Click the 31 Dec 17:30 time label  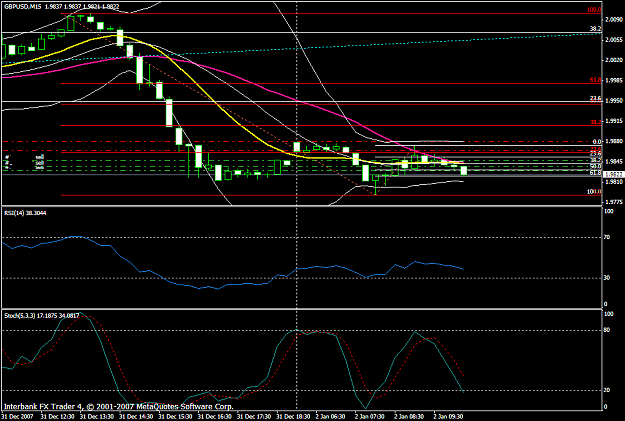click(x=254, y=417)
